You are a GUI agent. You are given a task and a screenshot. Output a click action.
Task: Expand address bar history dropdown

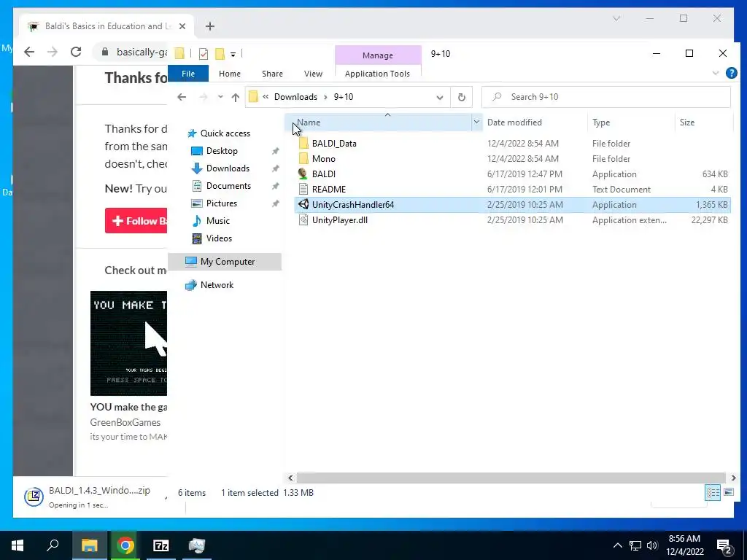click(x=439, y=98)
